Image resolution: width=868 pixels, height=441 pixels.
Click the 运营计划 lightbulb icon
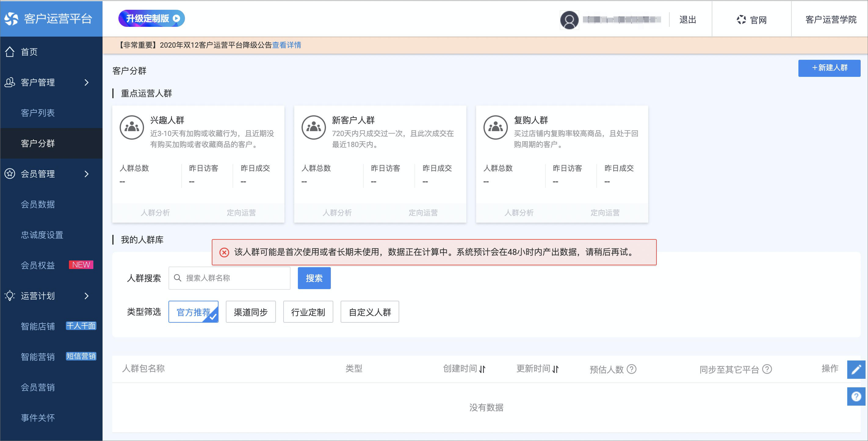click(x=10, y=296)
